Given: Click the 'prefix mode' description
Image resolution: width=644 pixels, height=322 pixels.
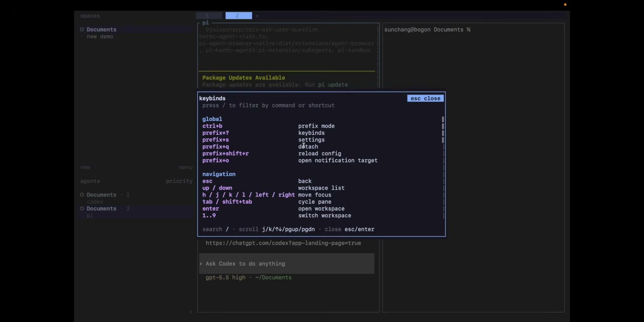Looking at the screenshot, I should pos(316,126).
